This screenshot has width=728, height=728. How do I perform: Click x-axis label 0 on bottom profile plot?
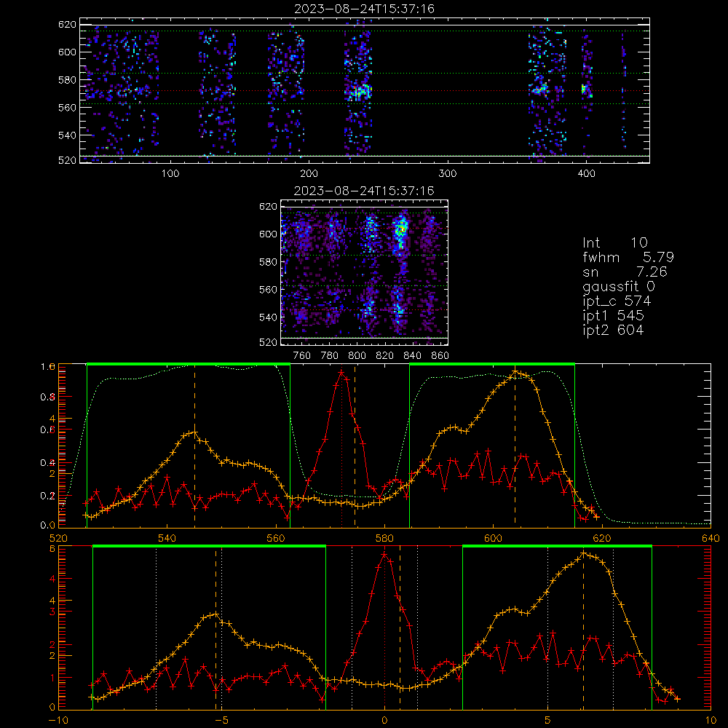coord(384,720)
